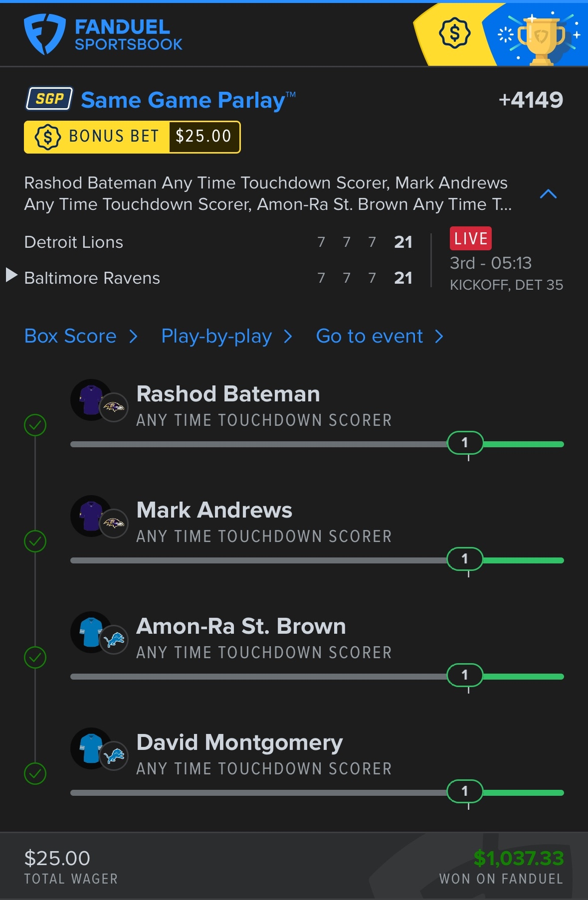Tap David Montgomery's Lions jersey icon
The image size is (588, 900).
pos(92,748)
